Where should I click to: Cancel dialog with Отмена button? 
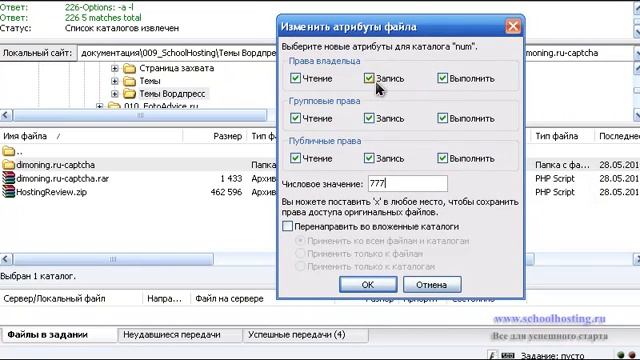click(432, 284)
